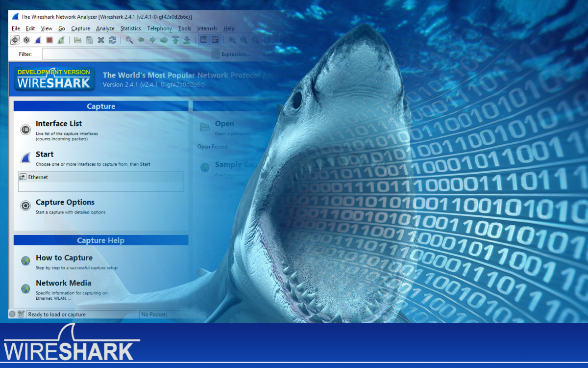Click the Sample Captures link
Viewport: 588px width, 368px height.
pos(236,164)
